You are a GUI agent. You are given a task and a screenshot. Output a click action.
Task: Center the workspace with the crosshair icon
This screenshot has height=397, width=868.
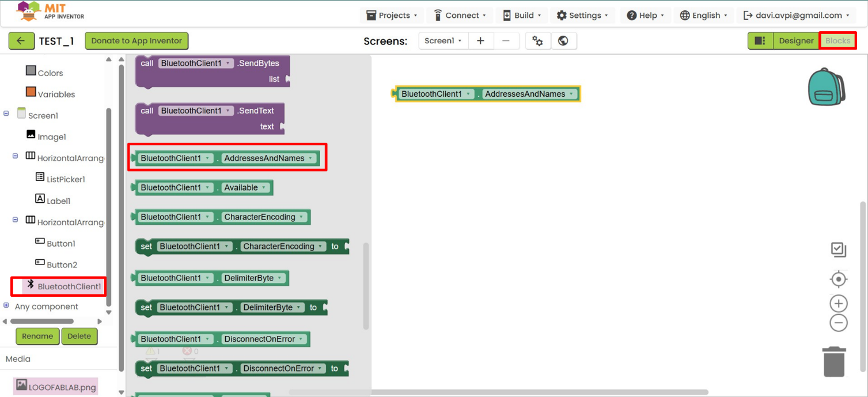pyautogui.click(x=839, y=279)
